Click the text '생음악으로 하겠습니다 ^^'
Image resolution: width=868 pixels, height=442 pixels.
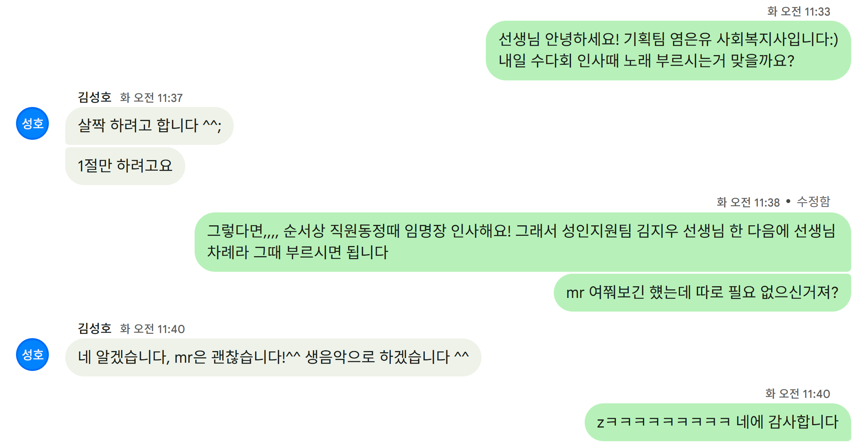[x=387, y=357]
